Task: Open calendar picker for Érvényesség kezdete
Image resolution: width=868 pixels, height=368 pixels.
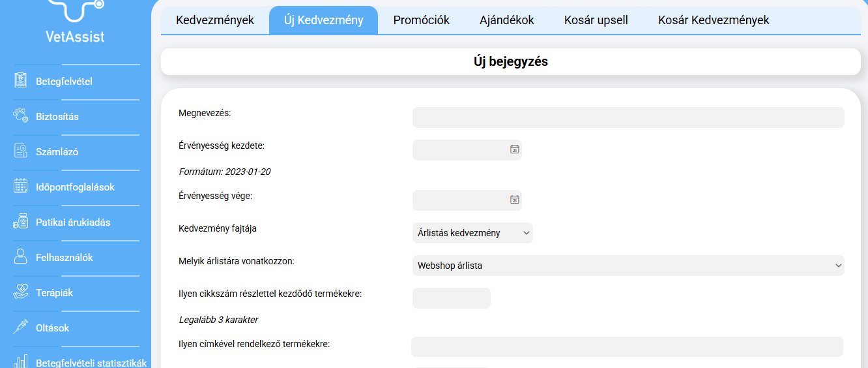Action: pyautogui.click(x=514, y=149)
